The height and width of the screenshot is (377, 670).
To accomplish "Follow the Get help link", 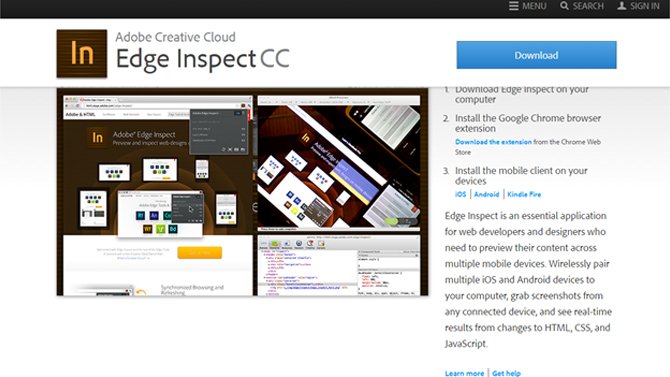I will (x=506, y=373).
